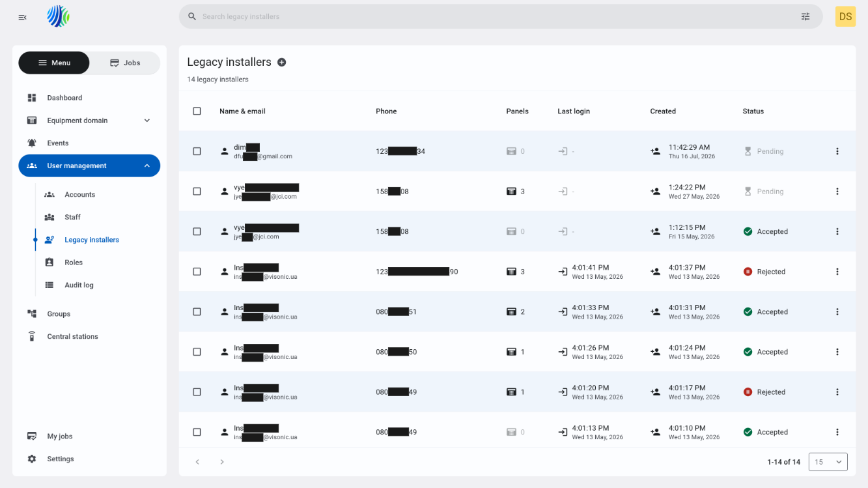Screen dimensions: 868x488
Task: Collapse the sidebar with the top-left menu icon
Action: (x=23, y=17)
